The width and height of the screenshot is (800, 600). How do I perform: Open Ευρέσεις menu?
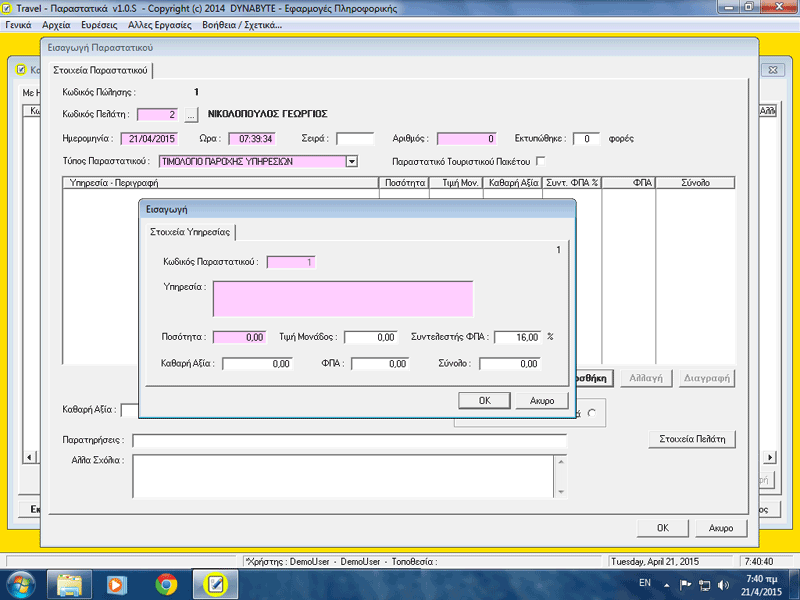tap(99, 25)
